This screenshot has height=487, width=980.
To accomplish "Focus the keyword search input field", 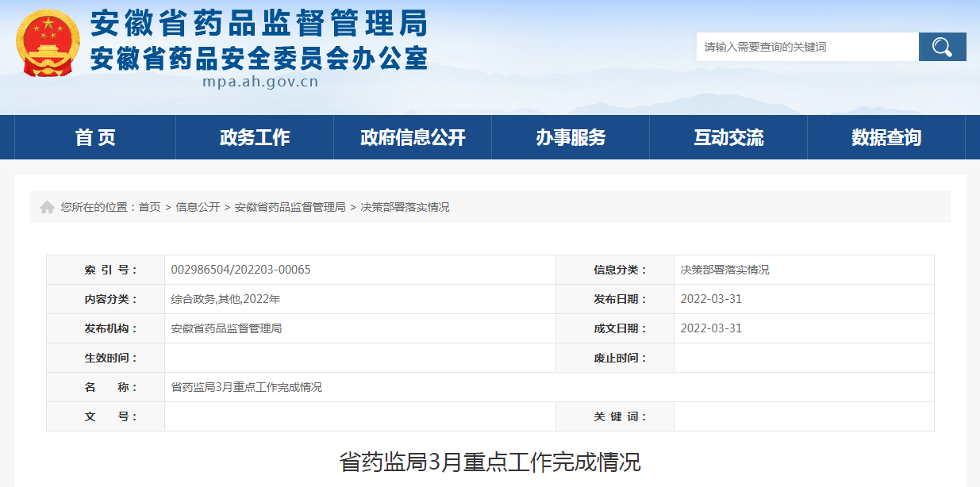I will (x=807, y=47).
